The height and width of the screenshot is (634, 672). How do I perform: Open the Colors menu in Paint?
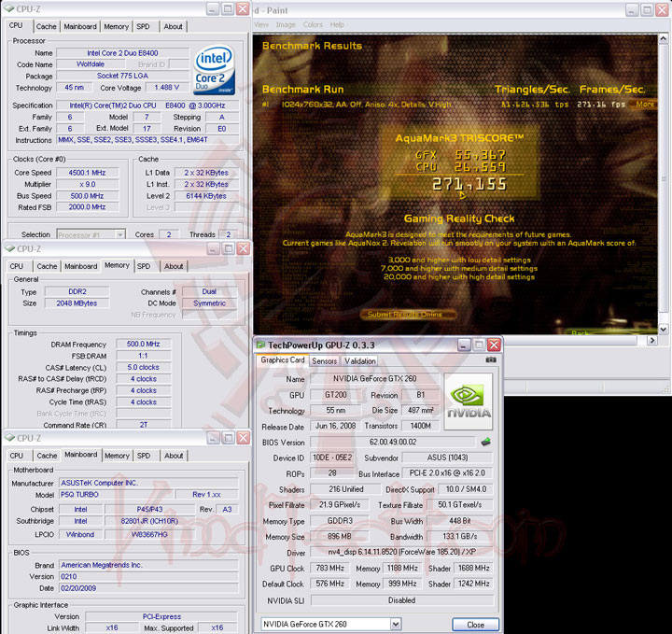pos(313,25)
